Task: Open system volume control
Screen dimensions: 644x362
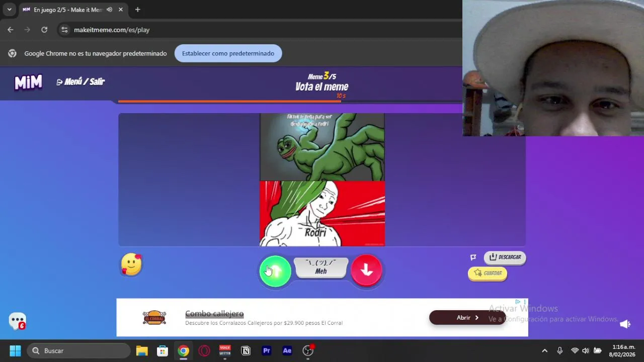Action: [586, 350]
